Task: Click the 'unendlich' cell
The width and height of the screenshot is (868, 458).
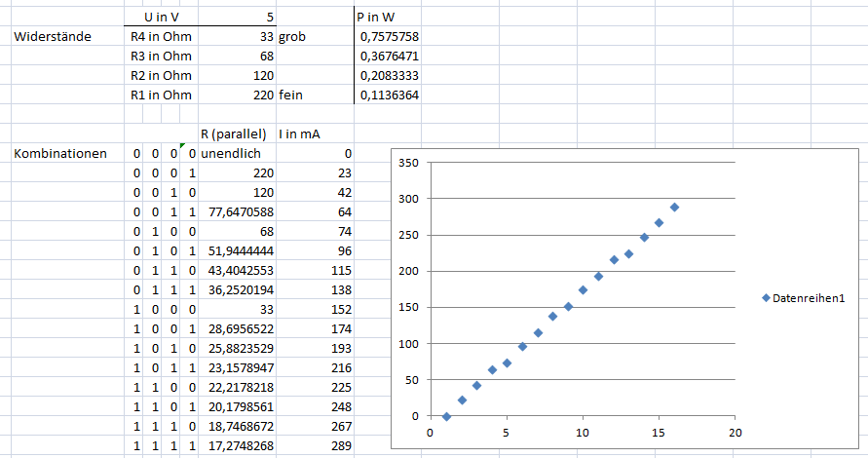Action: (238, 153)
